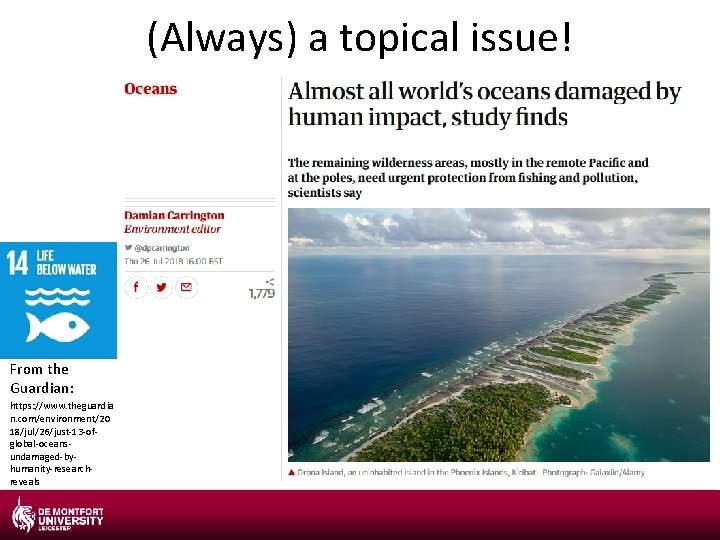Click the slide title '(Always) a topical issue!'
The width and height of the screenshot is (720, 540).
point(360,37)
